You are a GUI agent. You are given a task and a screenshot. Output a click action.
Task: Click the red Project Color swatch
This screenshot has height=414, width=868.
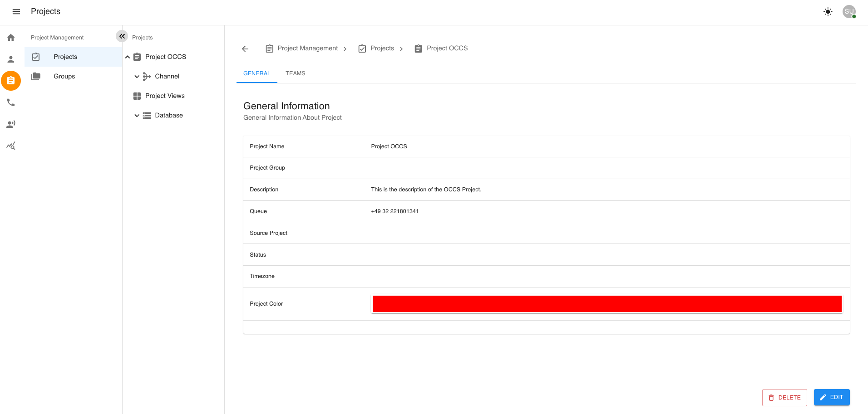607,303
